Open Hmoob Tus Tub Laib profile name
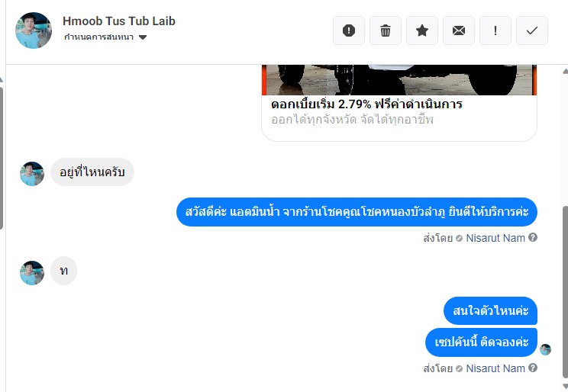The width and height of the screenshot is (568, 392). click(x=119, y=21)
